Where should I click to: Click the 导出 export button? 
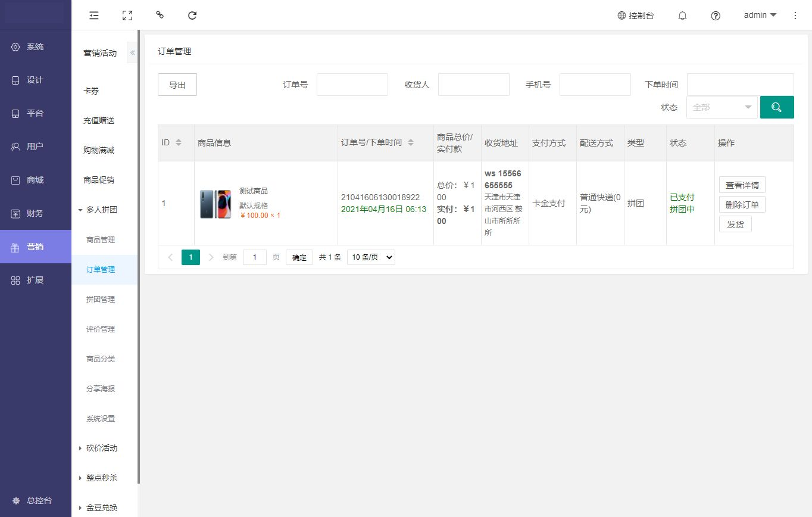click(177, 85)
